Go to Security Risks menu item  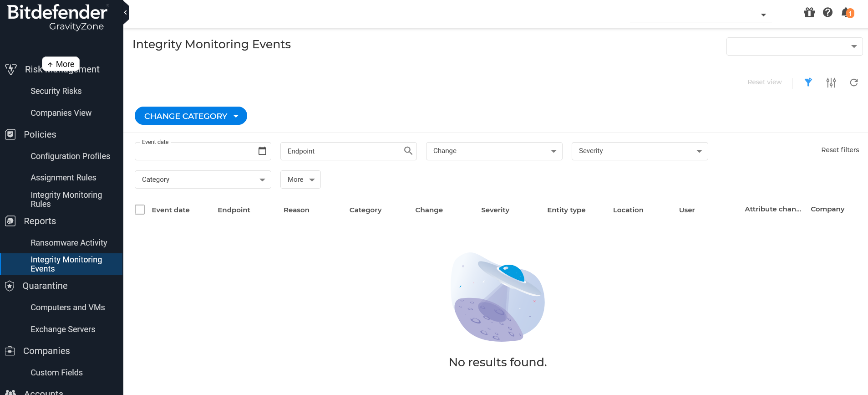pyautogui.click(x=56, y=91)
